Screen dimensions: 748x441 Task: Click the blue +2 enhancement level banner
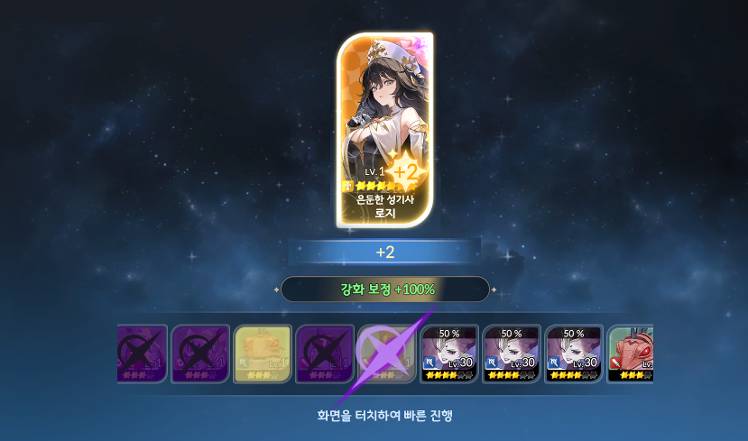pyautogui.click(x=385, y=252)
